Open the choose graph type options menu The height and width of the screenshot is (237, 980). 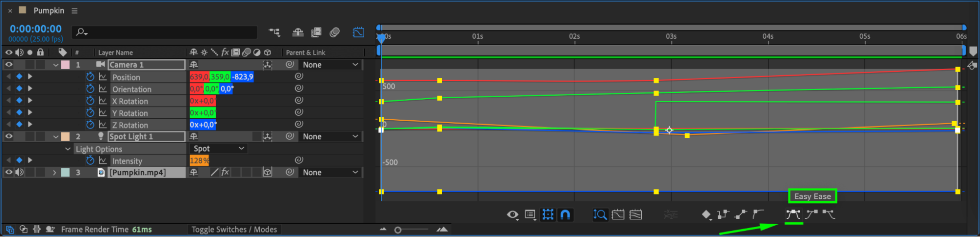530,215
